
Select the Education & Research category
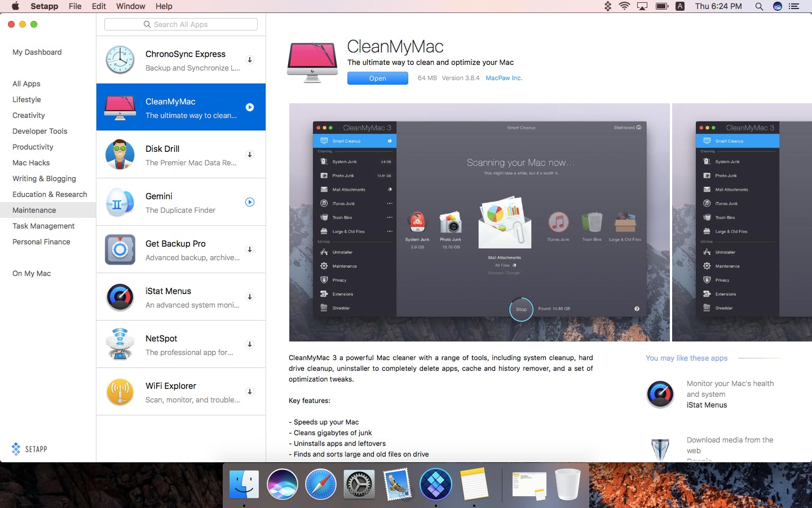(50, 194)
